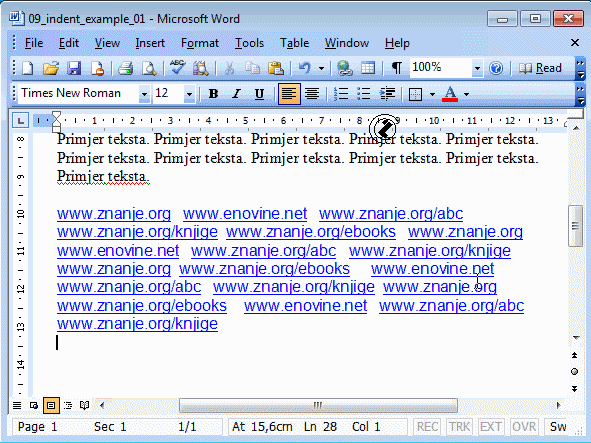Viewport: 591px width, 443px height.
Task: Open the Edit menu
Action: pos(69,43)
